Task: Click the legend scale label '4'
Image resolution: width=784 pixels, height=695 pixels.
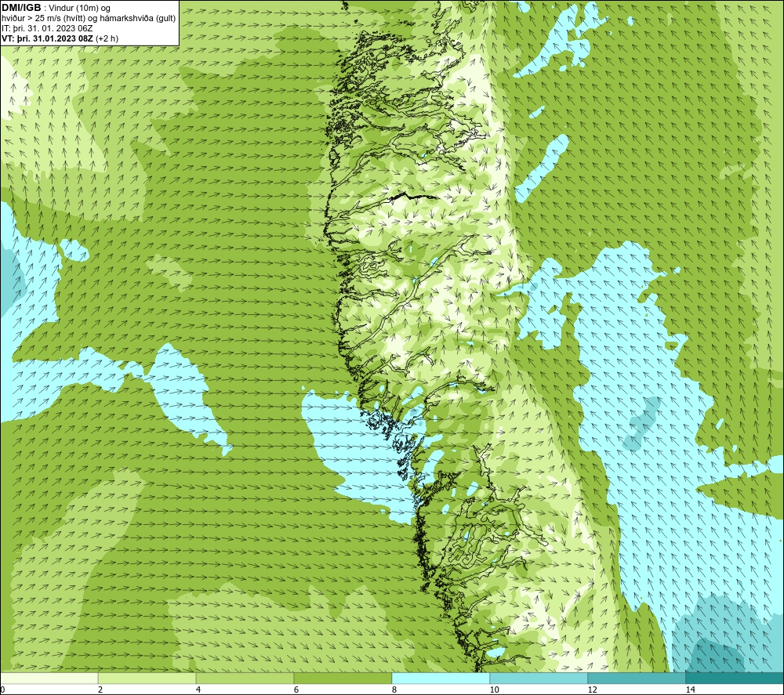Action: click(x=198, y=690)
